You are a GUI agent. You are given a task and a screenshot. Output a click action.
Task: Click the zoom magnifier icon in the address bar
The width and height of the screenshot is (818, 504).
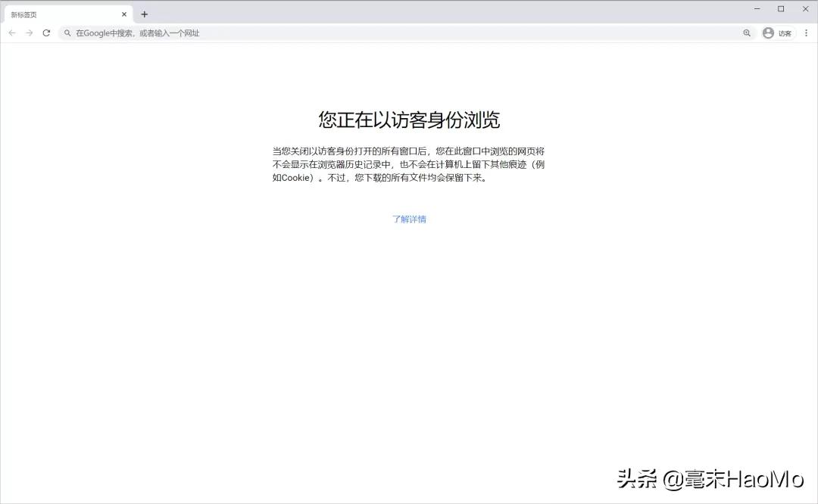[747, 33]
